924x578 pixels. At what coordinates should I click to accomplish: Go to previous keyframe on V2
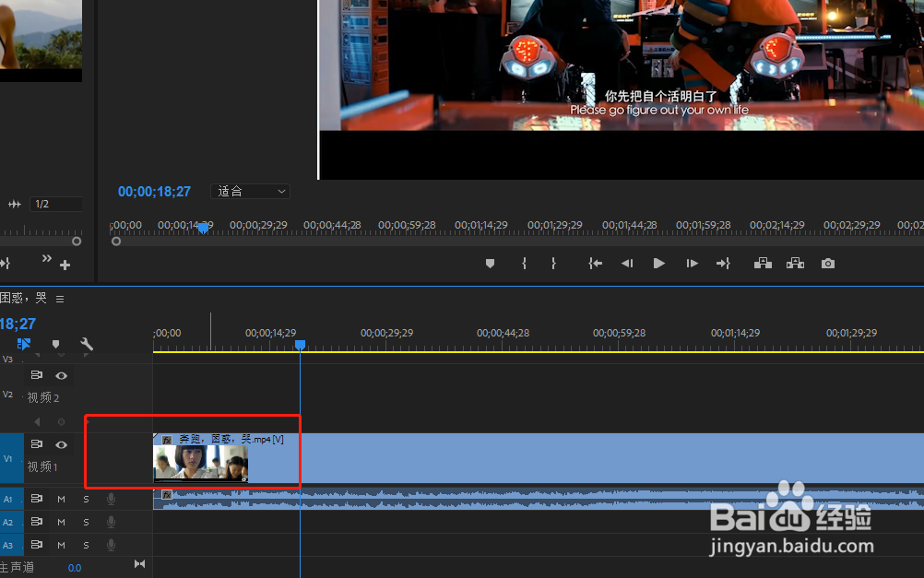pyautogui.click(x=37, y=422)
